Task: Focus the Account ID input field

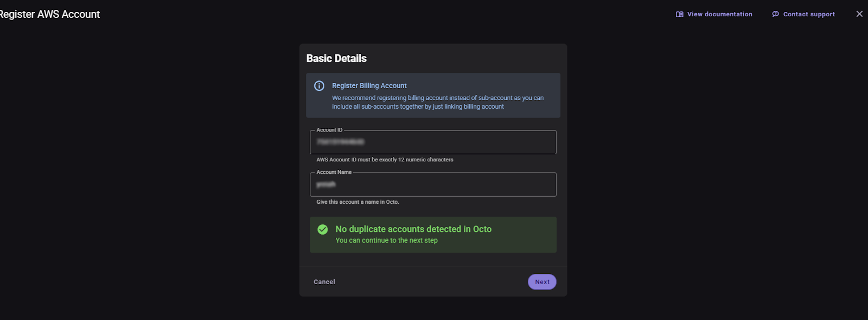Action: point(433,142)
